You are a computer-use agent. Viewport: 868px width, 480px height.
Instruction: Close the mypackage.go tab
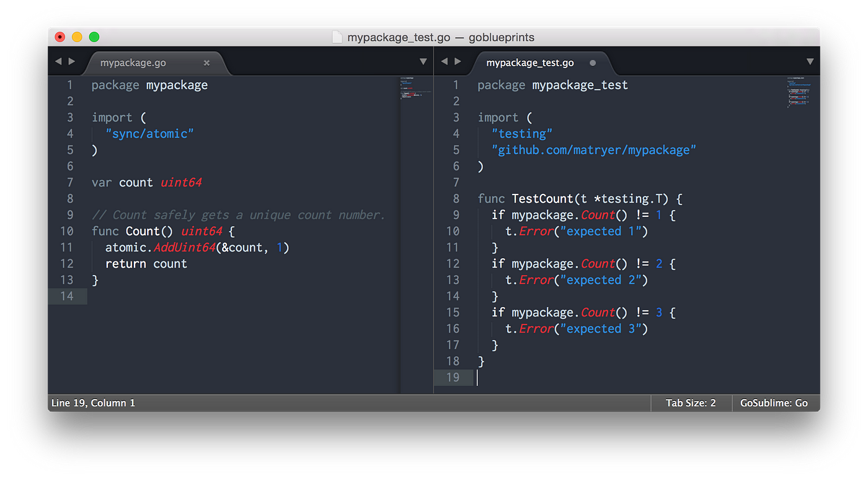pyautogui.click(x=206, y=63)
